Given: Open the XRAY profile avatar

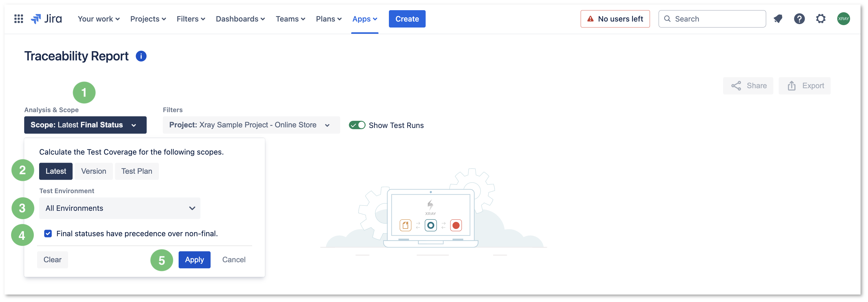Looking at the screenshot, I should point(844,19).
